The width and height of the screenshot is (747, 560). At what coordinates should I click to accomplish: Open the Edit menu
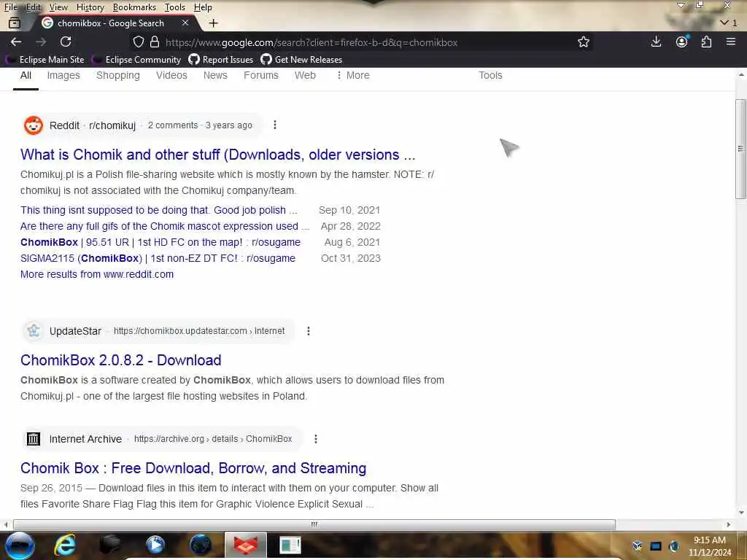[34, 7]
